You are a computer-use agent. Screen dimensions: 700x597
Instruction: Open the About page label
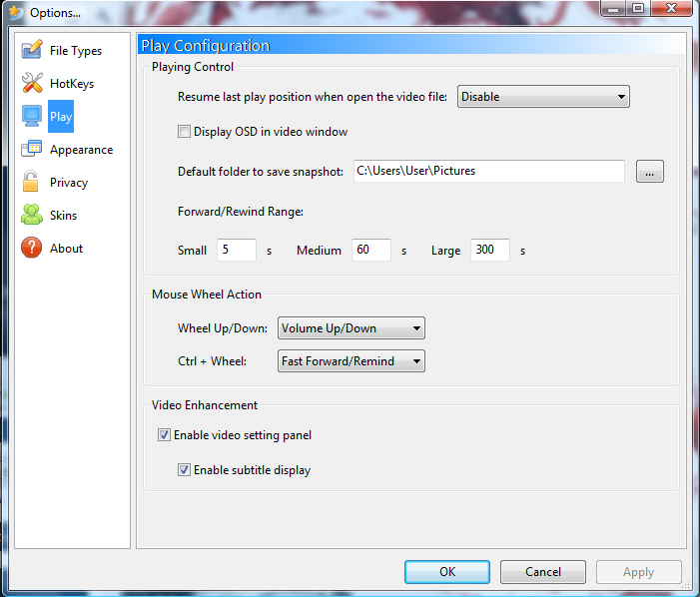[x=67, y=249]
